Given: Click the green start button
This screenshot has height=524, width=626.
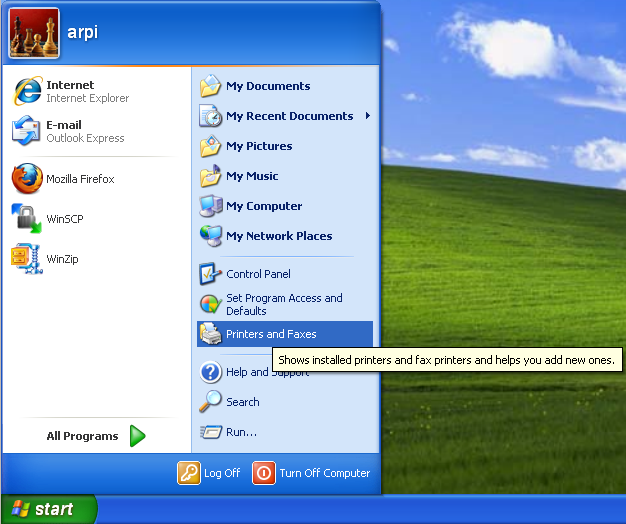Looking at the screenshot, I should pyautogui.click(x=48, y=509).
